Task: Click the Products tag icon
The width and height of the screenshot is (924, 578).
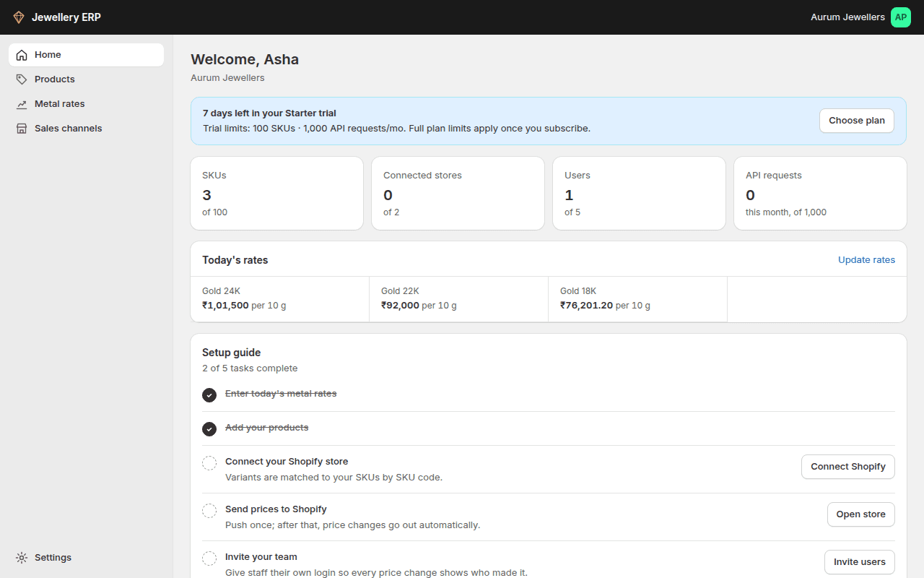Action: click(22, 79)
